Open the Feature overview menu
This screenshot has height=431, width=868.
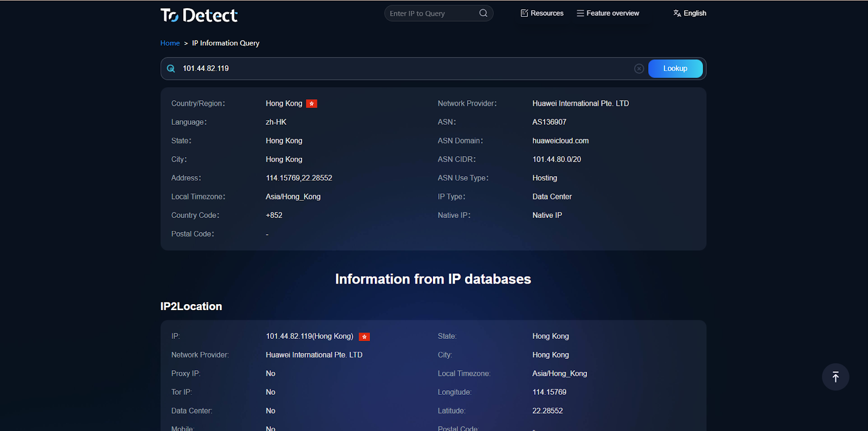[608, 13]
